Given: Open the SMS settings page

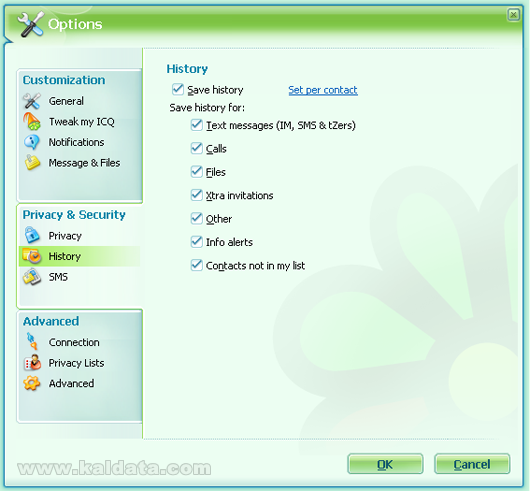Looking at the screenshot, I should [58, 277].
